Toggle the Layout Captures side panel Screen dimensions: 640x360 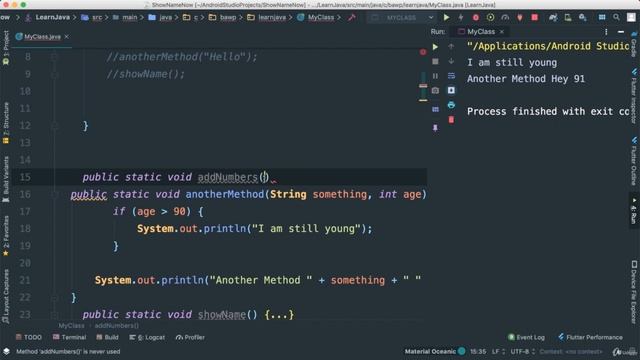point(6,296)
